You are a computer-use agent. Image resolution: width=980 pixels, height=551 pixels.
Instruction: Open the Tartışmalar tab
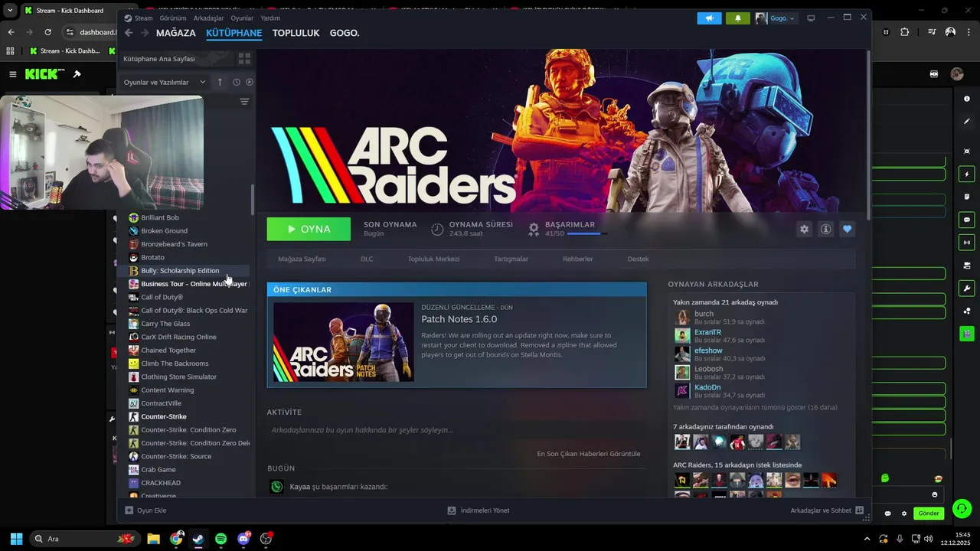tap(511, 259)
